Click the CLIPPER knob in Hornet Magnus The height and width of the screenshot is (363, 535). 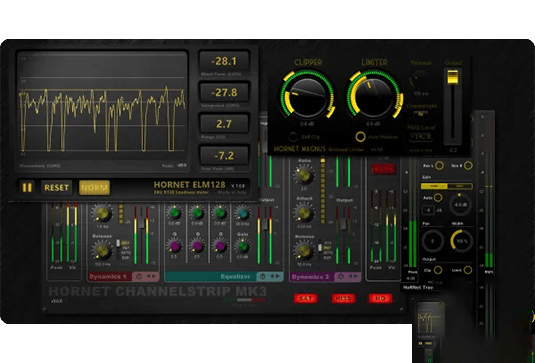click(307, 97)
